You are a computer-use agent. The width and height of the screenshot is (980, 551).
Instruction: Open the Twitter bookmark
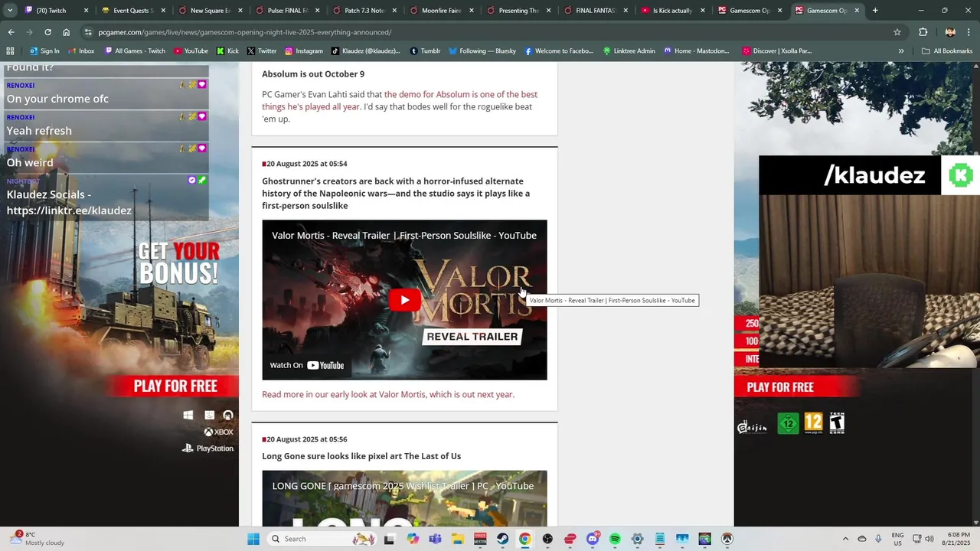[262, 51]
